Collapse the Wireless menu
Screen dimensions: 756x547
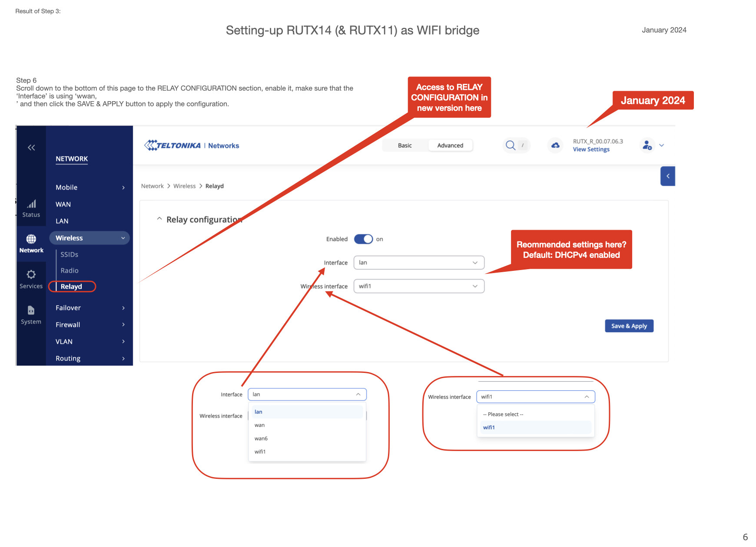[x=90, y=238]
